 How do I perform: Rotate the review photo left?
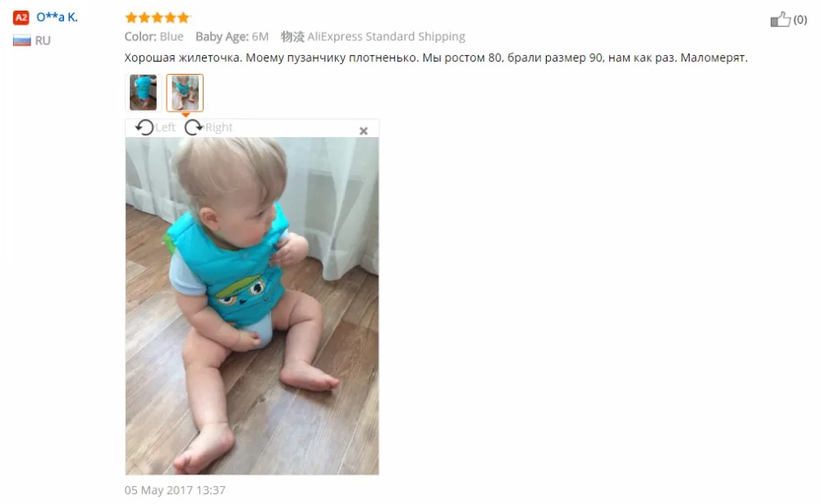click(x=144, y=127)
